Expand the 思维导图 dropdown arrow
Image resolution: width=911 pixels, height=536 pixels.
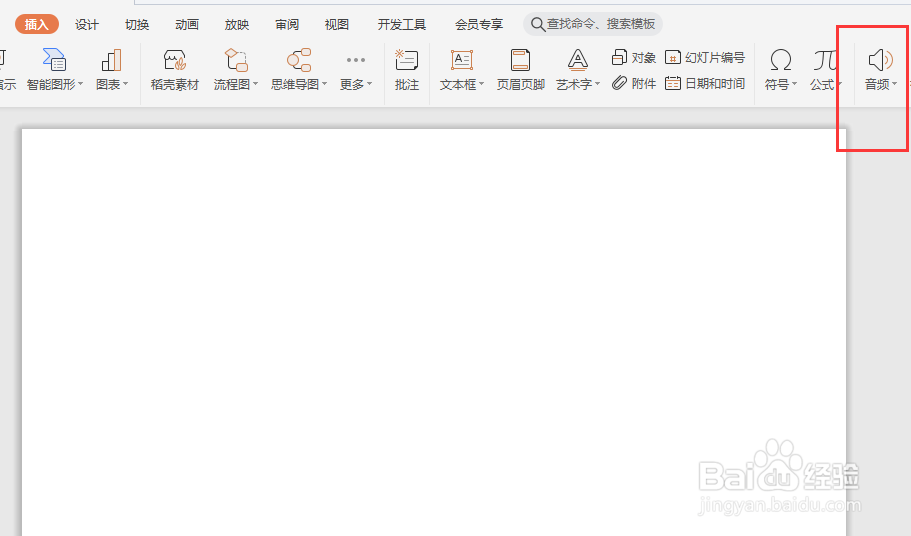tap(325, 84)
